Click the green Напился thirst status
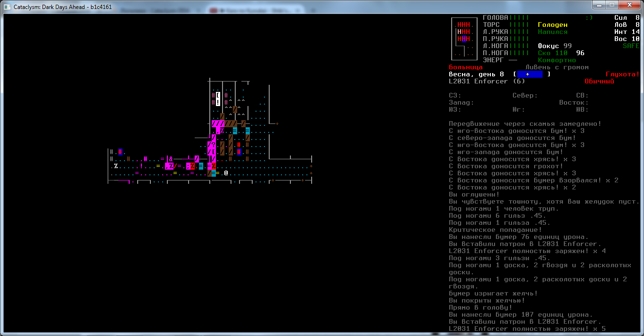This screenshot has width=644, height=336. [553, 32]
